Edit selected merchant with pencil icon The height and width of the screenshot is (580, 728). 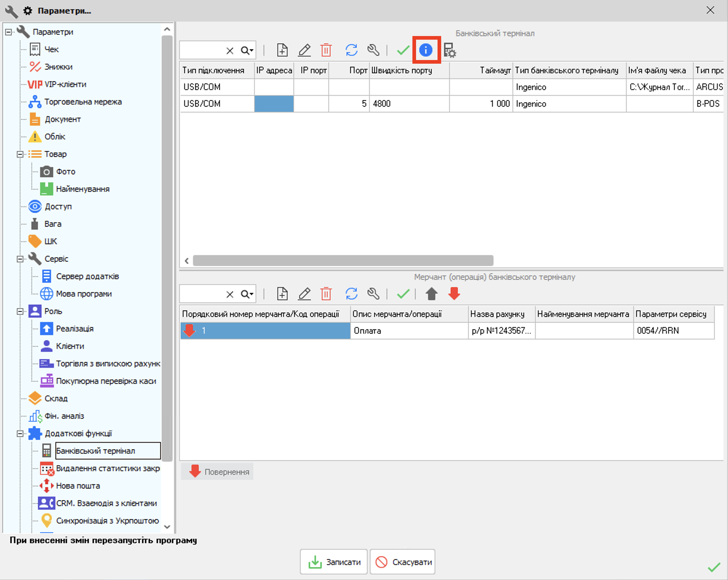point(304,294)
